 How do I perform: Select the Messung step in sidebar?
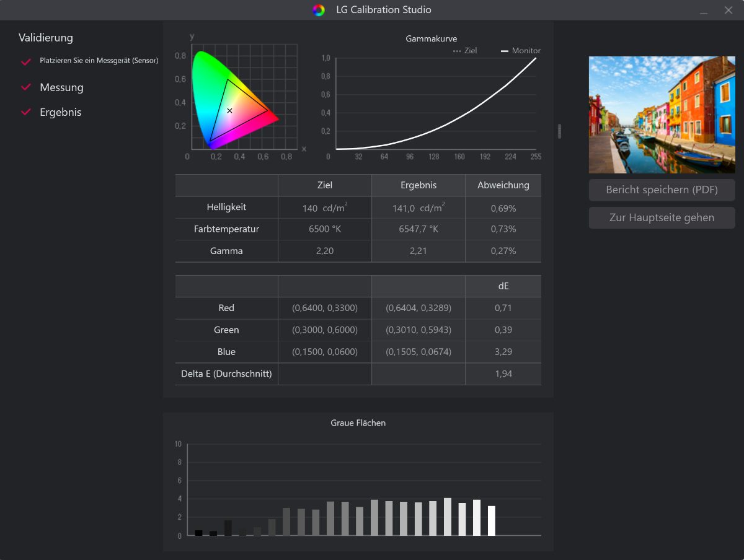click(61, 87)
